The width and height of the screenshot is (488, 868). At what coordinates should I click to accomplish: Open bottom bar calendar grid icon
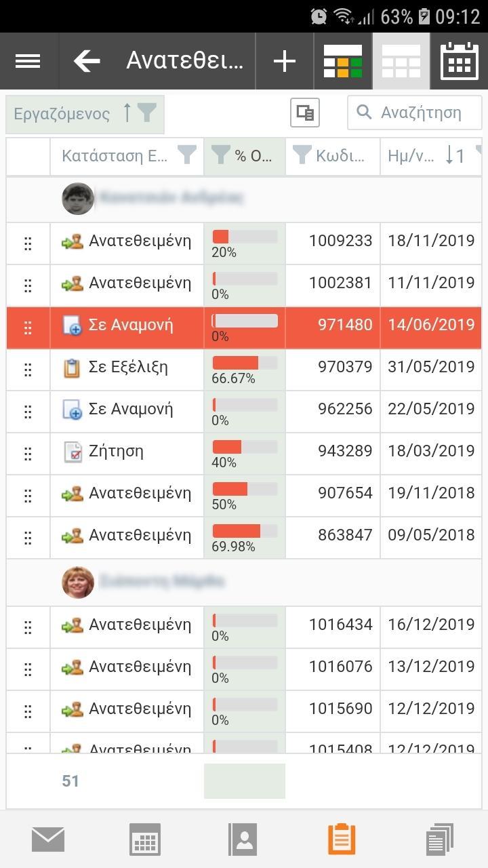tap(145, 840)
